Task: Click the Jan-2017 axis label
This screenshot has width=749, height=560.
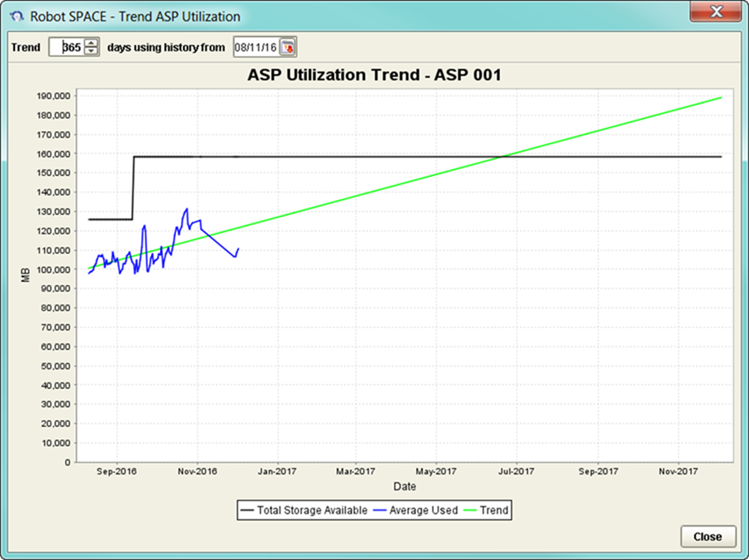Action: click(x=277, y=471)
